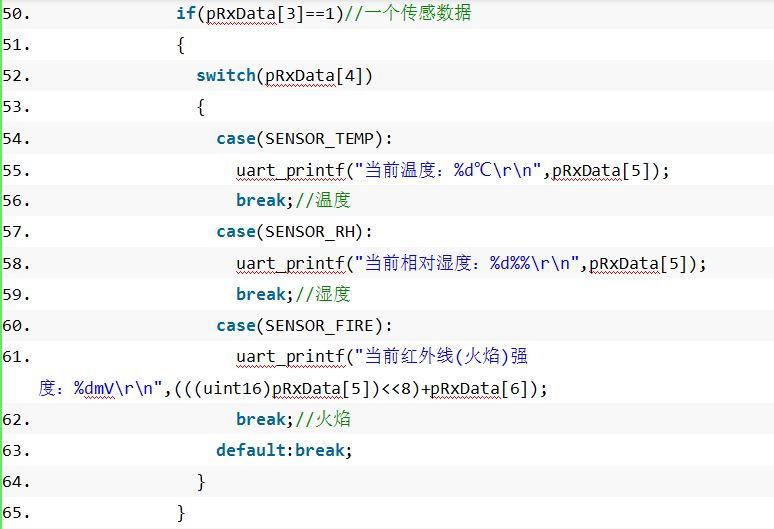
Task: Click uart_printf on line 61
Action: click(290, 356)
